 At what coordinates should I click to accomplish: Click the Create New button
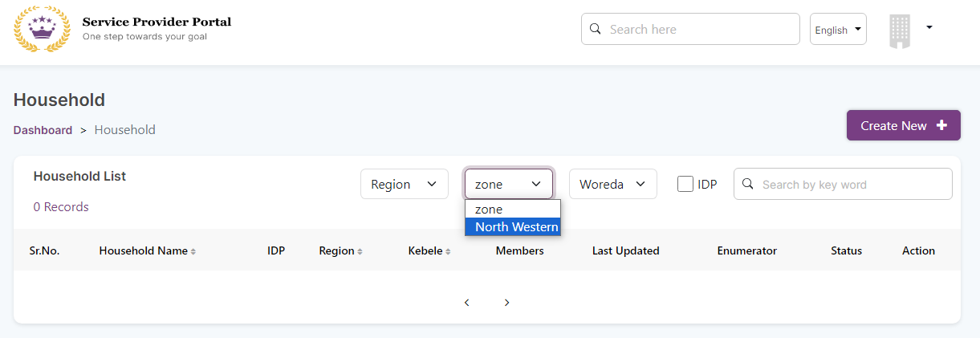coord(903,125)
